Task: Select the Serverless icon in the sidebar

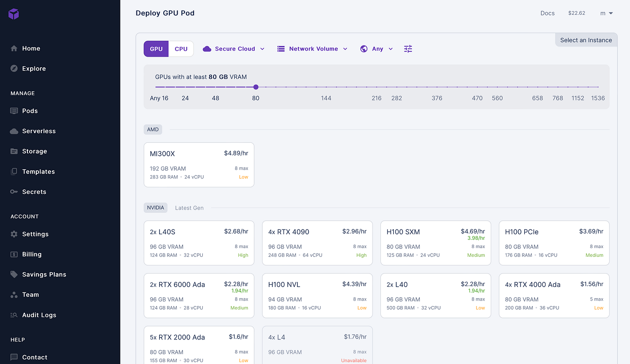Action: point(14,131)
